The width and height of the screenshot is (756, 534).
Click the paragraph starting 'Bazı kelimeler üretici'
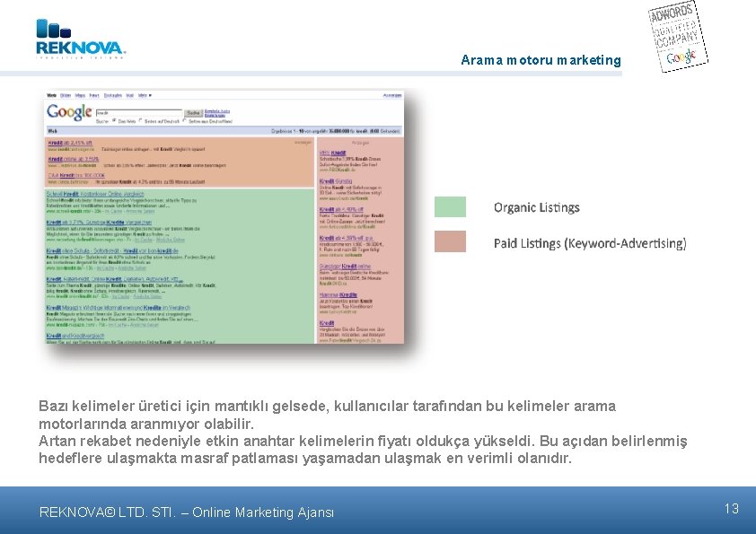point(327,415)
